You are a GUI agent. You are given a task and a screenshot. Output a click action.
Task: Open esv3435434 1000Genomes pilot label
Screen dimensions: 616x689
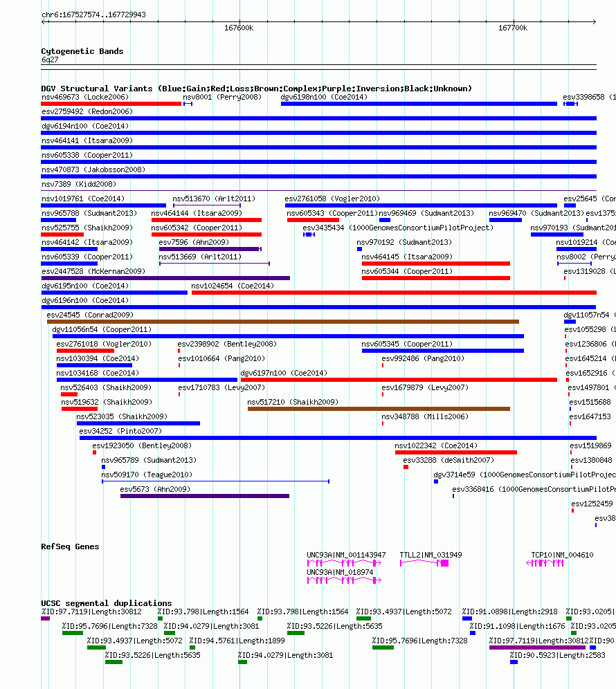tap(398, 228)
